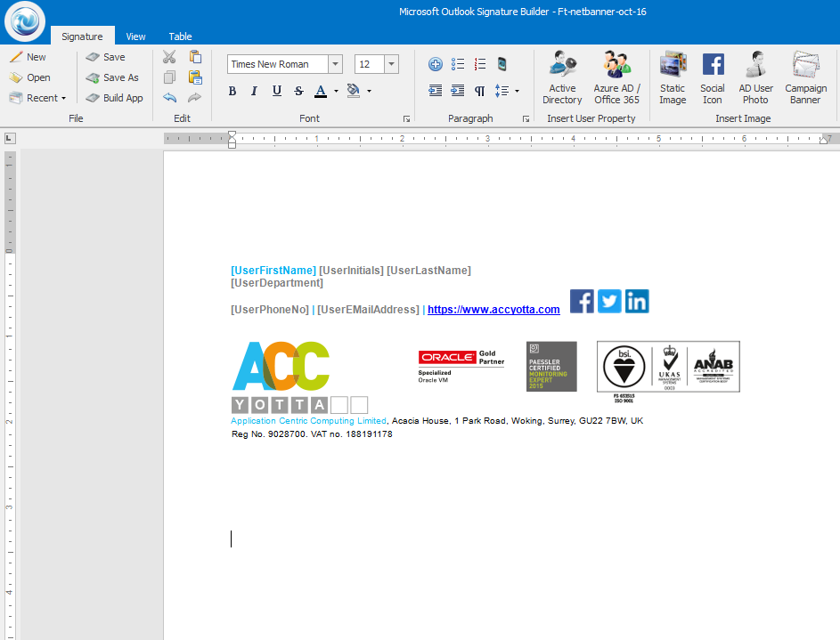Open an existing signature file
840x640 pixels.
click(30, 77)
